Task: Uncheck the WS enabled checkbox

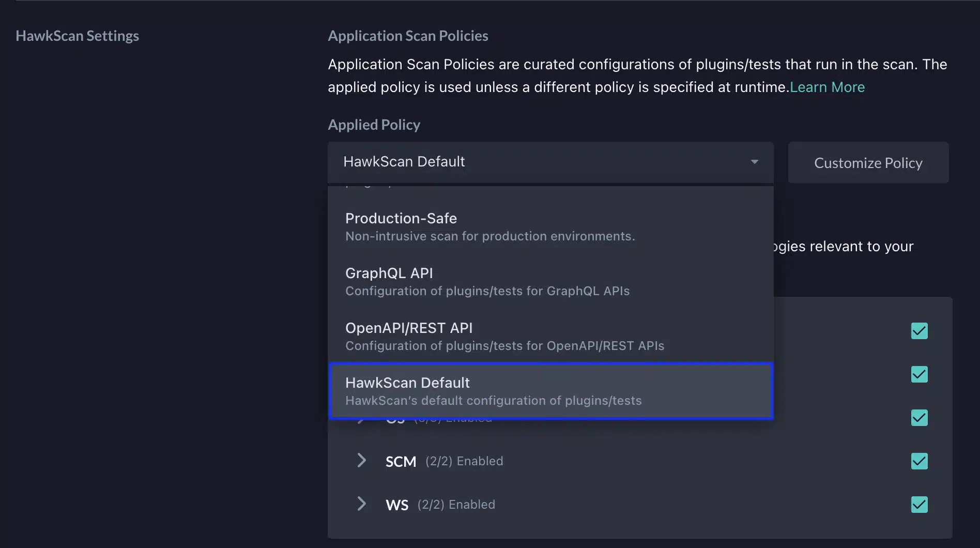Action: pyautogui.click(x=919, y=504)
